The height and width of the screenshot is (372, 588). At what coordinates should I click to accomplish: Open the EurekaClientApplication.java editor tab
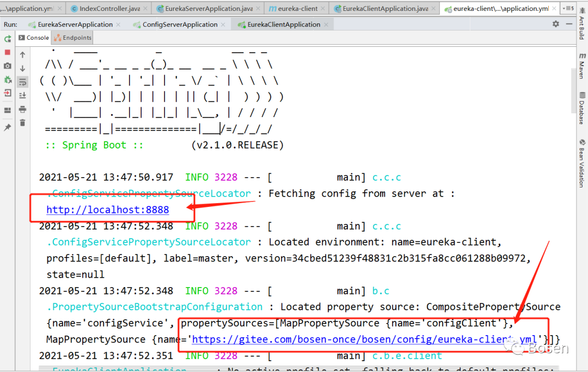pos(385,8)
